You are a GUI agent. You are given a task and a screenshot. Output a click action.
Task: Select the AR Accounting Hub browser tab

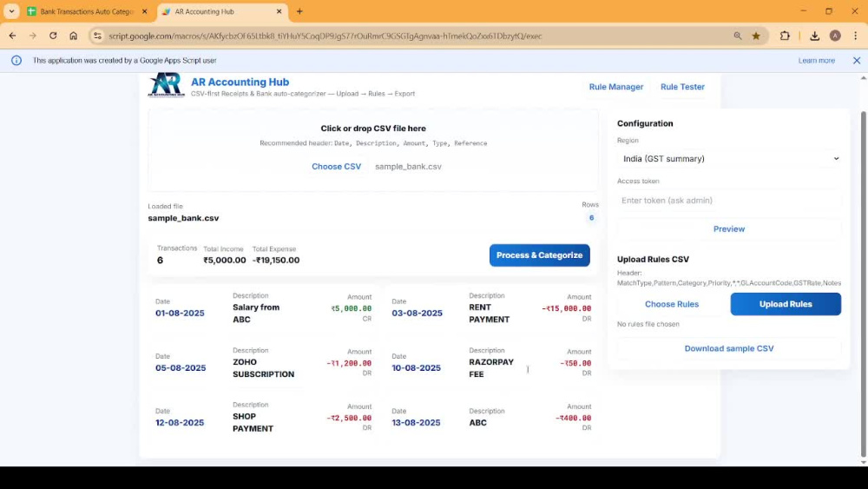[x=221, y=11]
